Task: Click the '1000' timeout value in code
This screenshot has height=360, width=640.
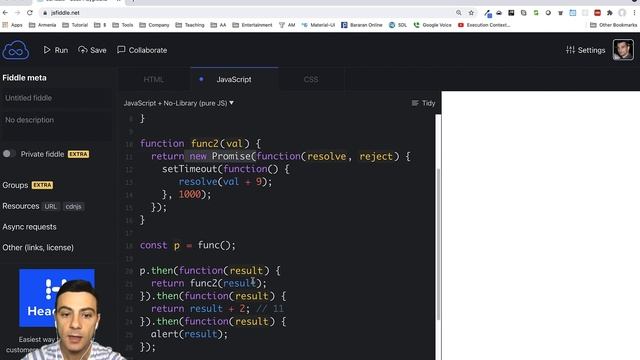Action: coord(190,195)
